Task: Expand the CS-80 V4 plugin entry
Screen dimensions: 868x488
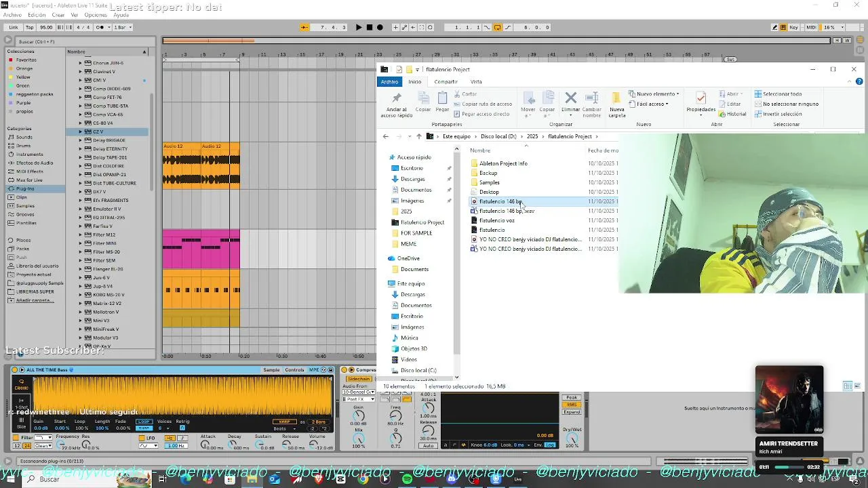Action: tap(80, 123)
